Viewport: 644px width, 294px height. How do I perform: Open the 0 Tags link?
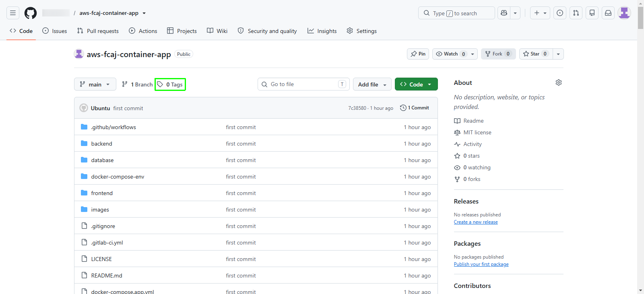[170, 84]
